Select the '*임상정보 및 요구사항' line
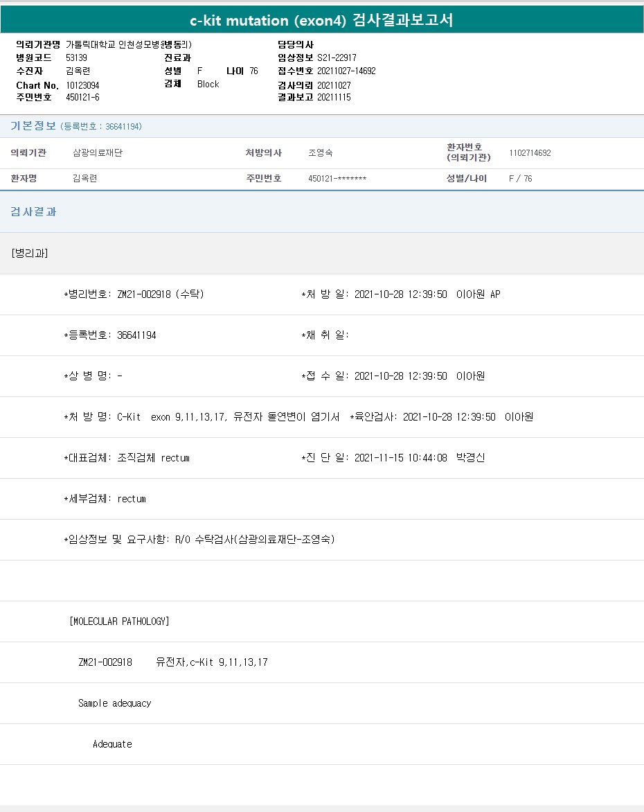The image size is (644, 812). [x=199, y=540]
